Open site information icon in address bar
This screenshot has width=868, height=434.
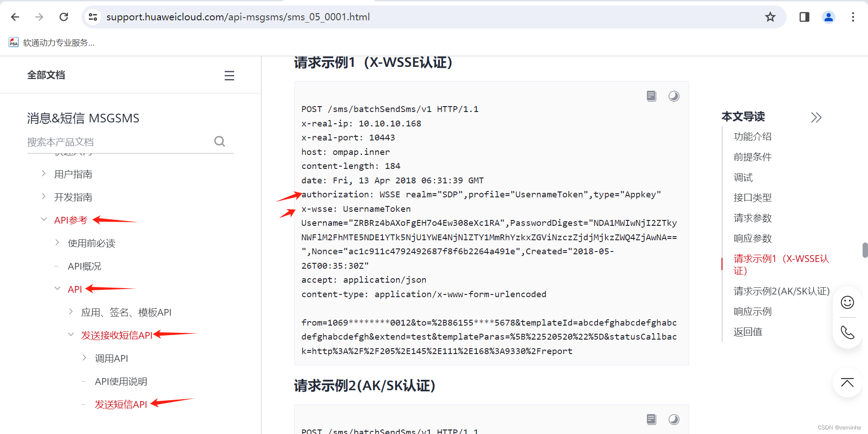click(x=93, y=17)
